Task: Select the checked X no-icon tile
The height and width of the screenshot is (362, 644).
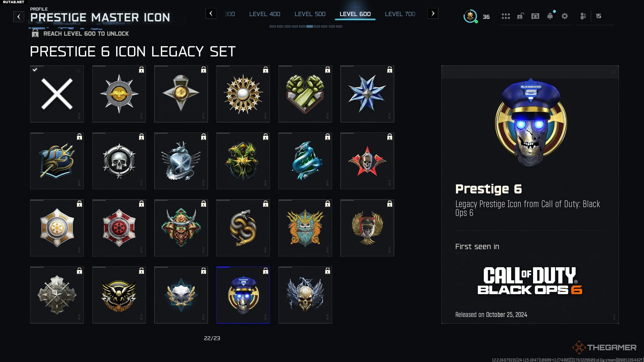Action: tap(57, 94)
